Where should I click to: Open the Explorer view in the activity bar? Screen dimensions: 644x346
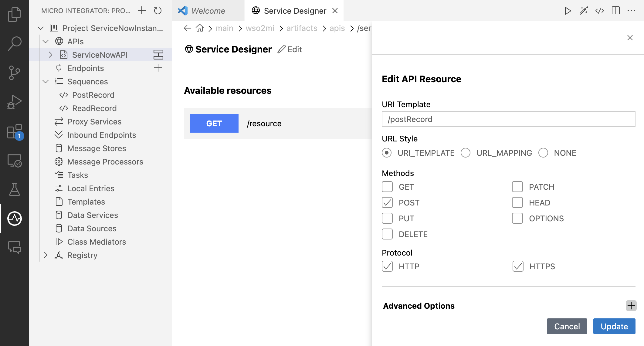click(x=14, y=14)
